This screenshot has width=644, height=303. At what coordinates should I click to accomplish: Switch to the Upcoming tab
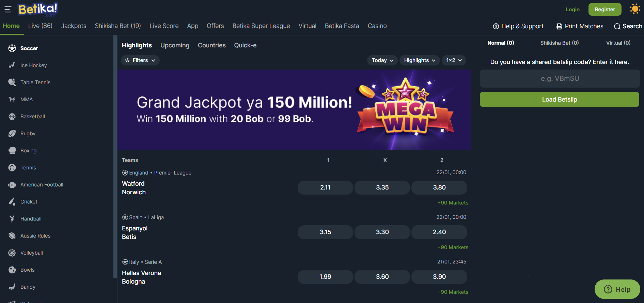[175, 45]
